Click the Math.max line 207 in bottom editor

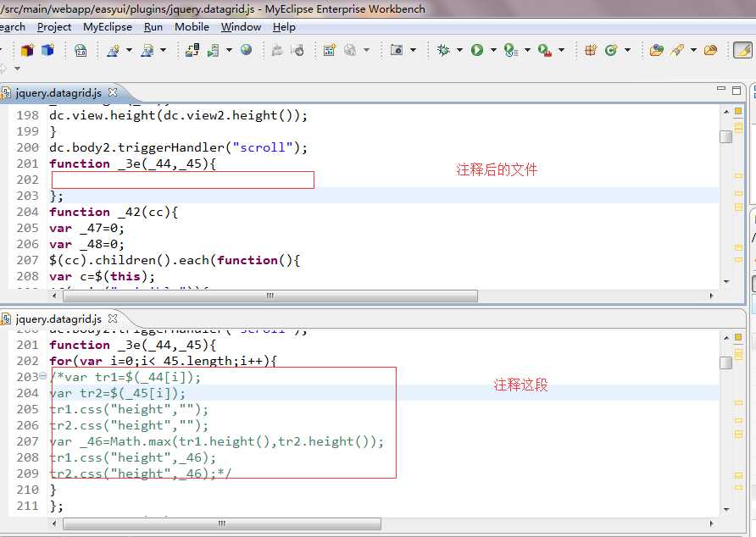click(x=216, y=441)
